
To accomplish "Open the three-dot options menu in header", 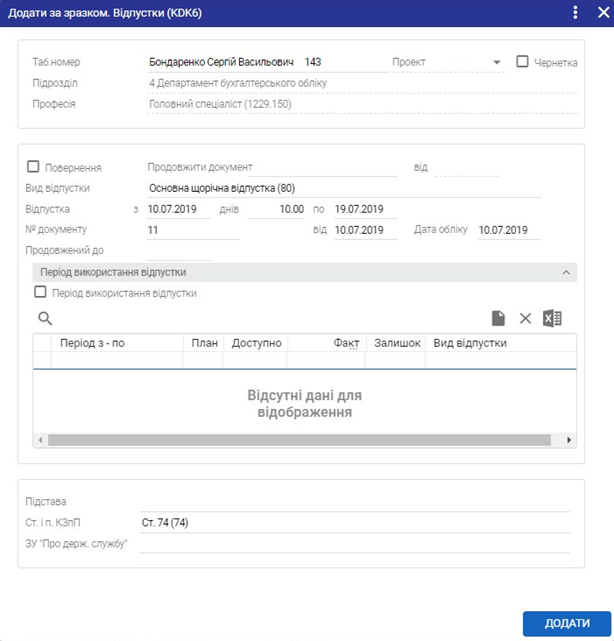I will point(575,13).
